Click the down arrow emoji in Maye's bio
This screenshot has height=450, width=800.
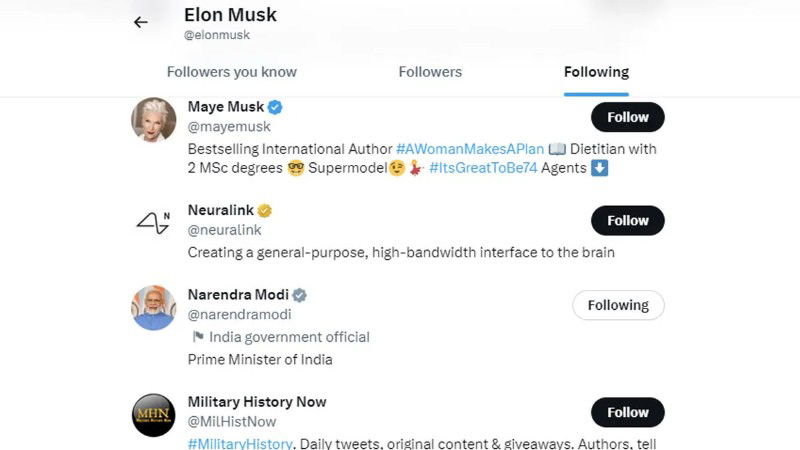599,168
